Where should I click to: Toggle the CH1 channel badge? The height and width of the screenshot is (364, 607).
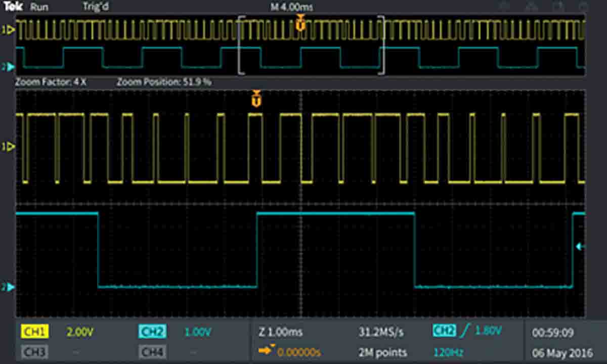pyautogui.click(x=34, y=332)
